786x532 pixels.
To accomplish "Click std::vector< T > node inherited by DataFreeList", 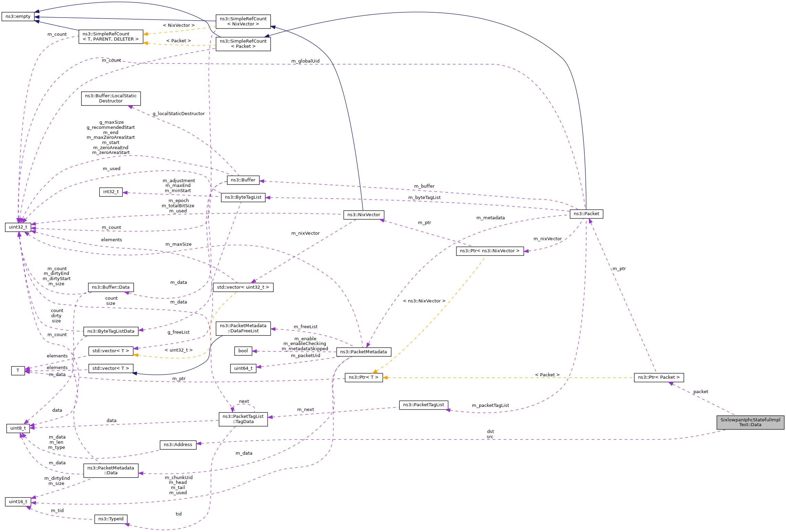I will (111, 368).
